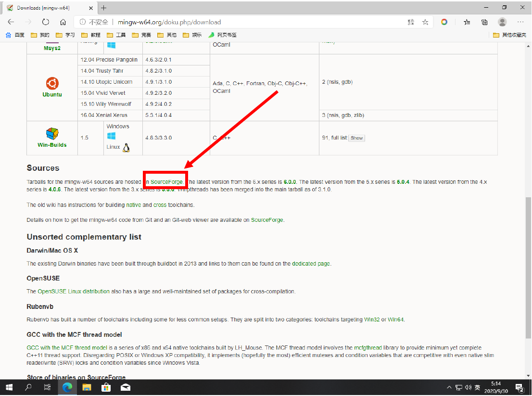Open the browser Settings and more menu
Viewport: 532px width, 396px height.
520,22
